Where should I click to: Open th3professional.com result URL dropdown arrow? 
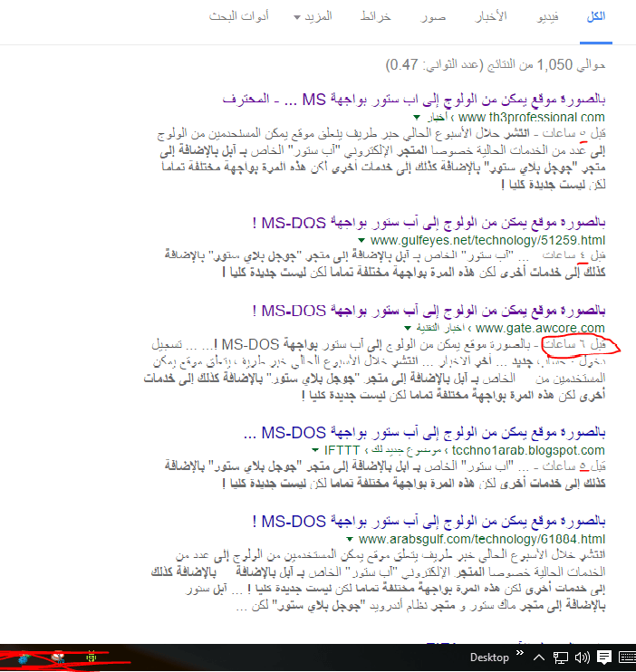(416, 118)
